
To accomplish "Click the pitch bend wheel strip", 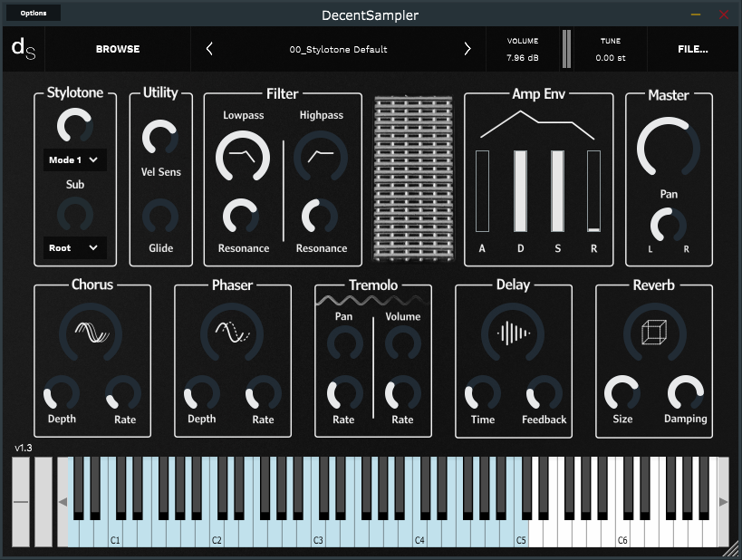I will (20, 502).
